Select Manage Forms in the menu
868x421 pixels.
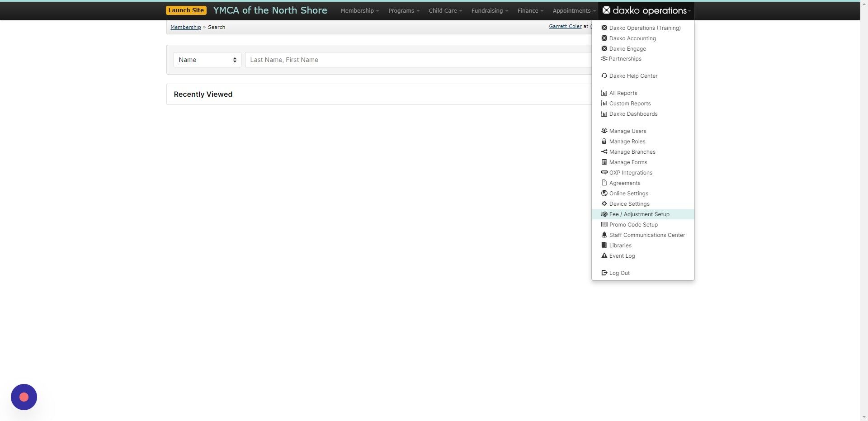point(643,162)
